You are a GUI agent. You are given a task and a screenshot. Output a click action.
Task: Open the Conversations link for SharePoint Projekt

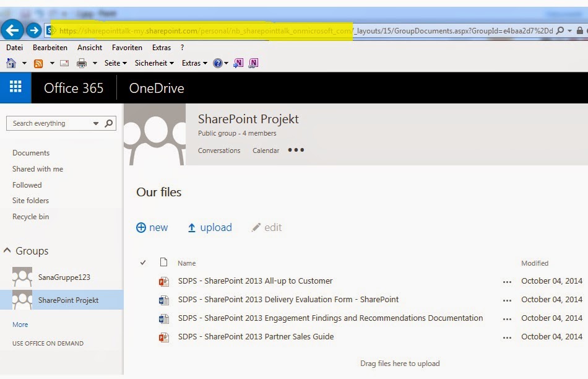click(219, 150)
